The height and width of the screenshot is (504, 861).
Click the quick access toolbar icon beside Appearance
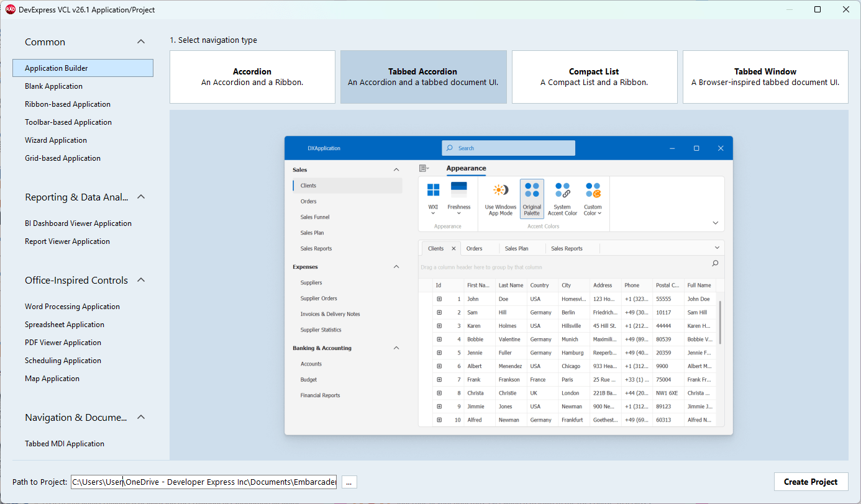pos(424,168)
